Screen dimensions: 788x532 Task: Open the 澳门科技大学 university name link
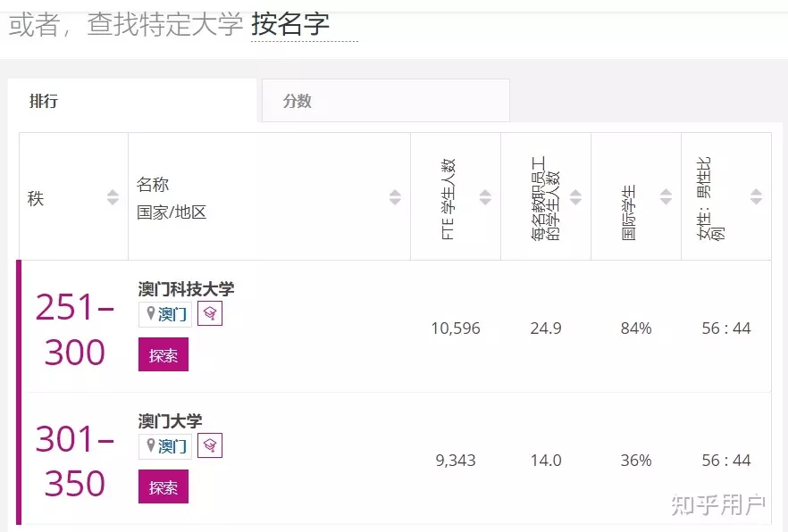coord(182,288)
